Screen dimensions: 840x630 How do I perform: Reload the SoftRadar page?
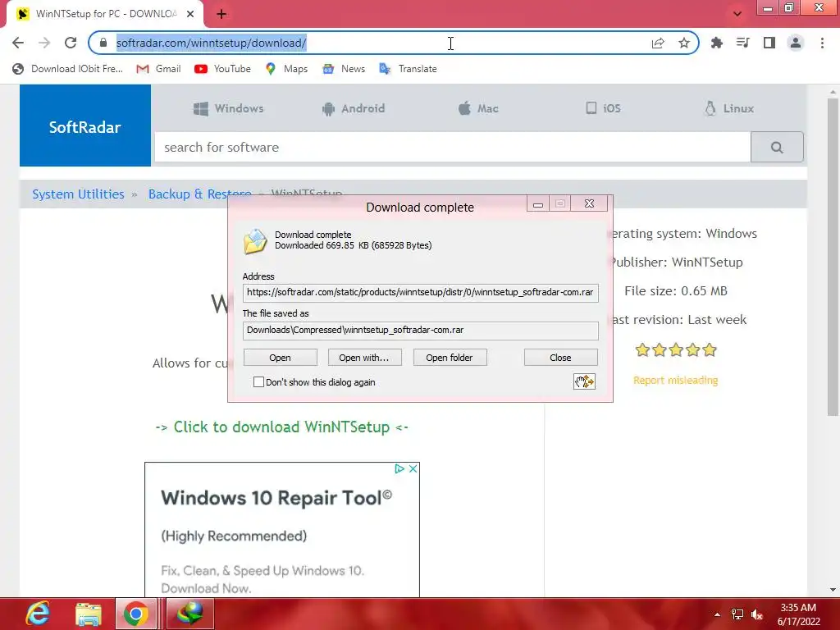click(x=71, y=43)
